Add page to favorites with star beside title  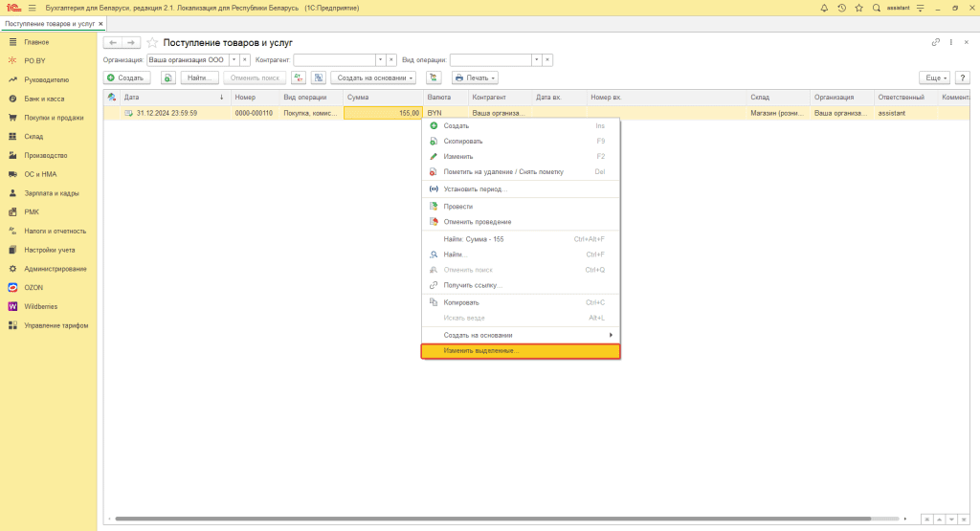152,43
